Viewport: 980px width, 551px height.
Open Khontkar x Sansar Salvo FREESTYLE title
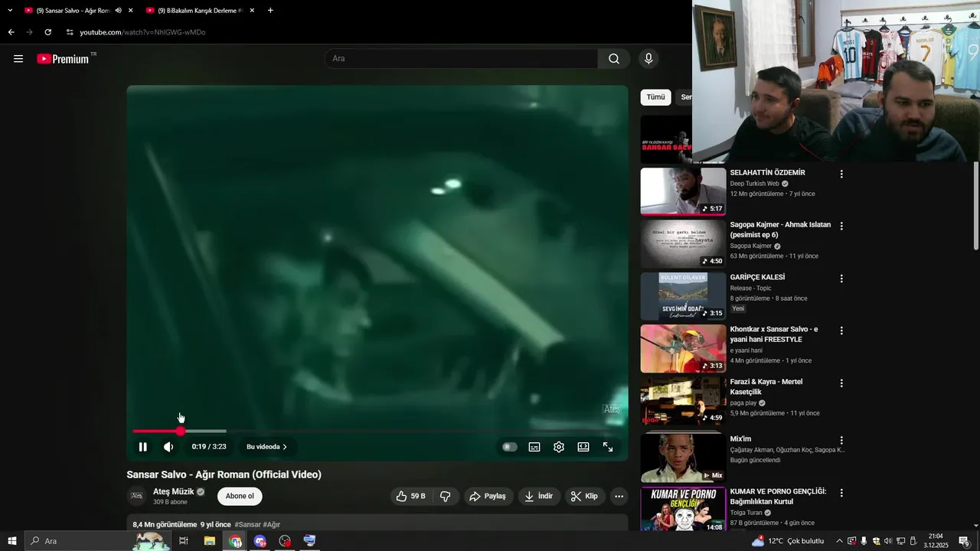point(774,334)
